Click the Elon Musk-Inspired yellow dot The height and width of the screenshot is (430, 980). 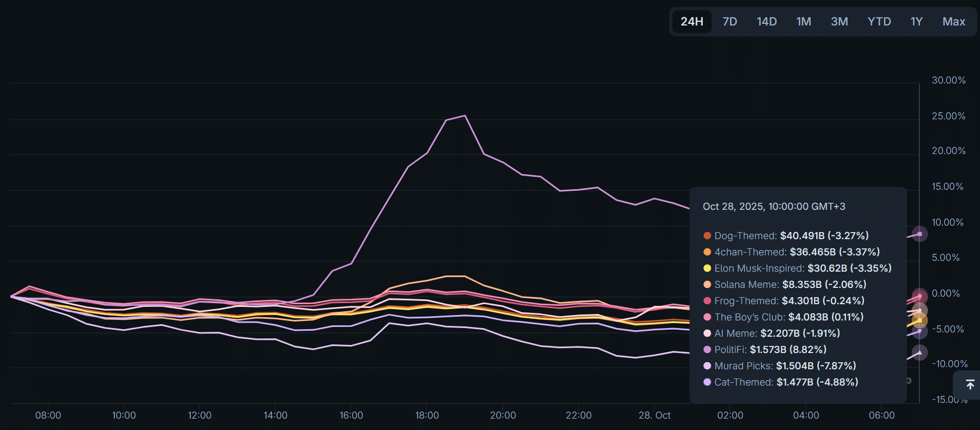(707, 268)
